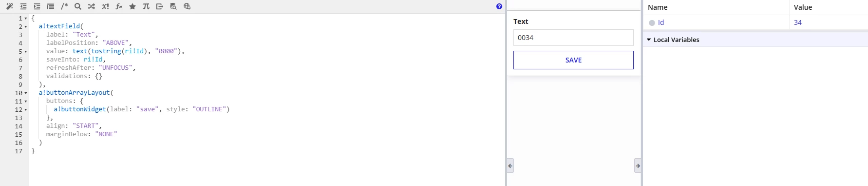Click the outdent code icon
868x186 pixels.
pyautogui.click(x=23, y=6)
